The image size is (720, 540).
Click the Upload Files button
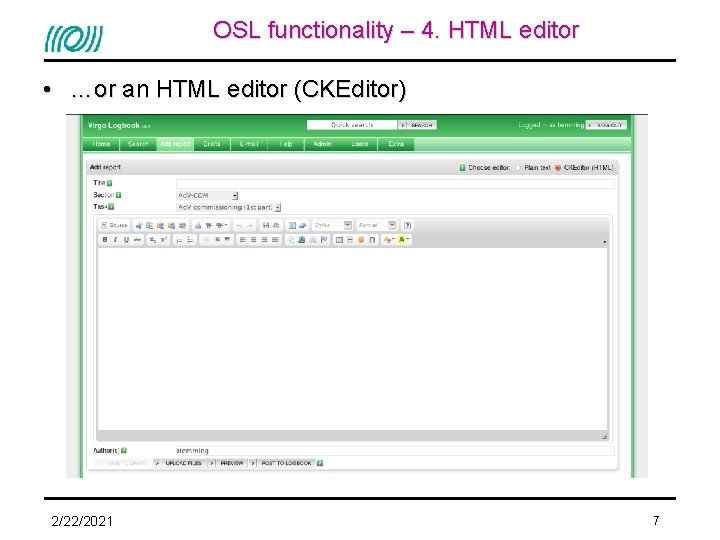179,463
